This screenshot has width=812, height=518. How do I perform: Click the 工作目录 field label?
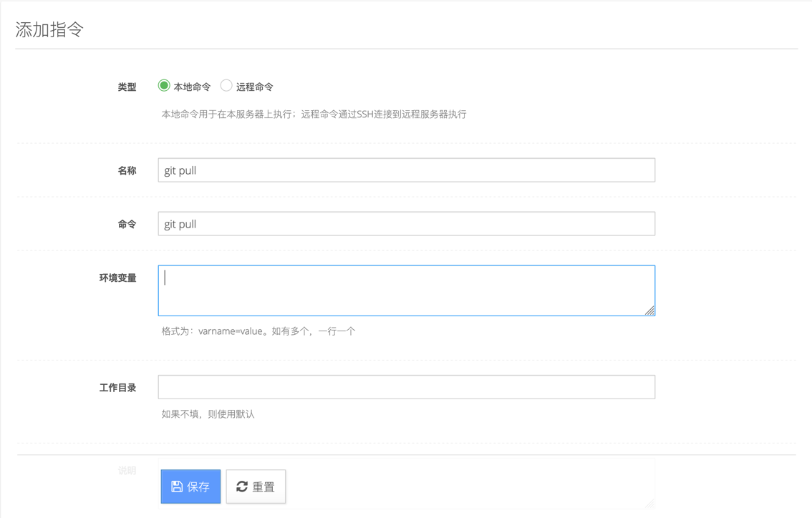click(116, 386)
